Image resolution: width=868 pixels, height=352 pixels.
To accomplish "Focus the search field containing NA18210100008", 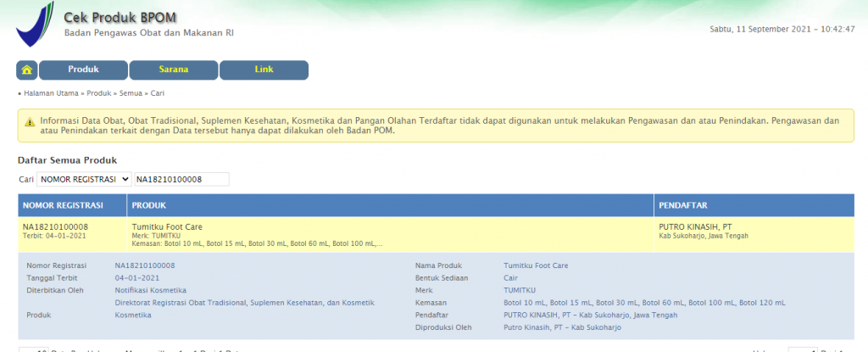I will click(x=181, y=179).
